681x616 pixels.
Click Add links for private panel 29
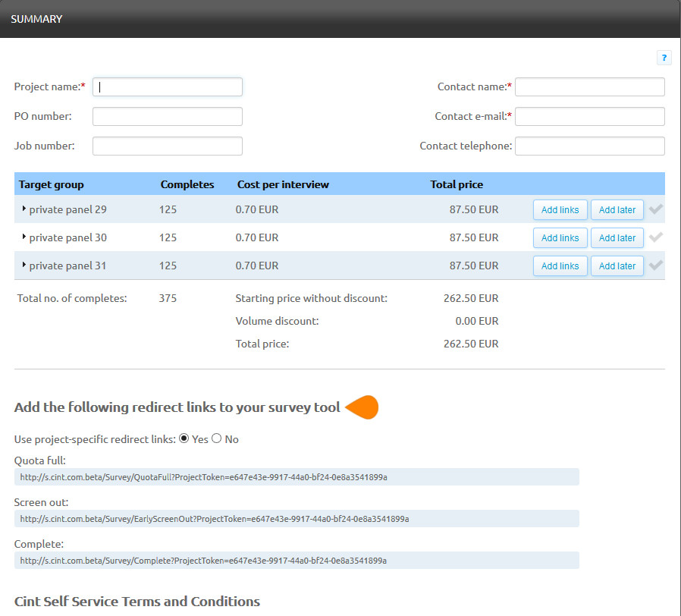click(560, 210)
